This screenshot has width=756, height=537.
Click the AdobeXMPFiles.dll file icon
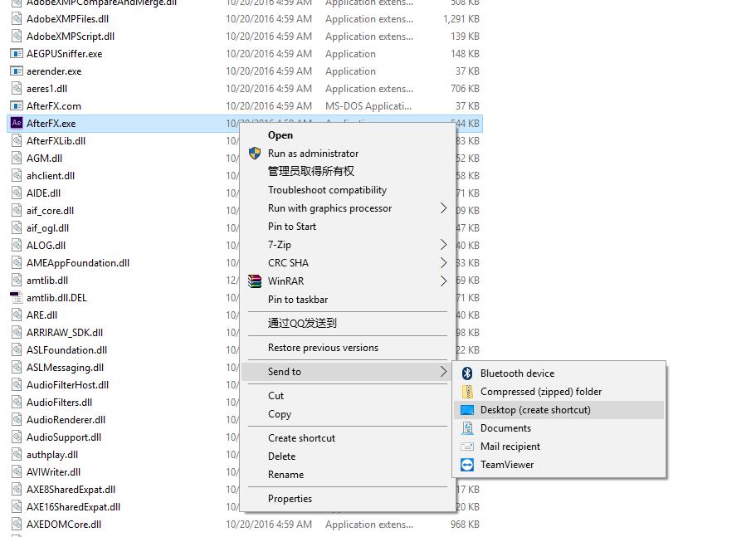click(17, 19)
